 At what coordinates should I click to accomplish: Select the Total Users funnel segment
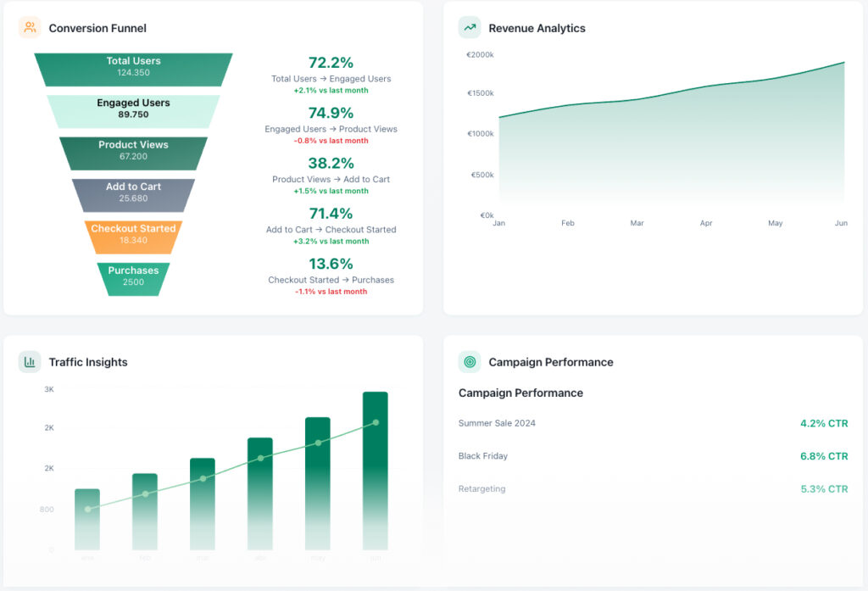132,67
